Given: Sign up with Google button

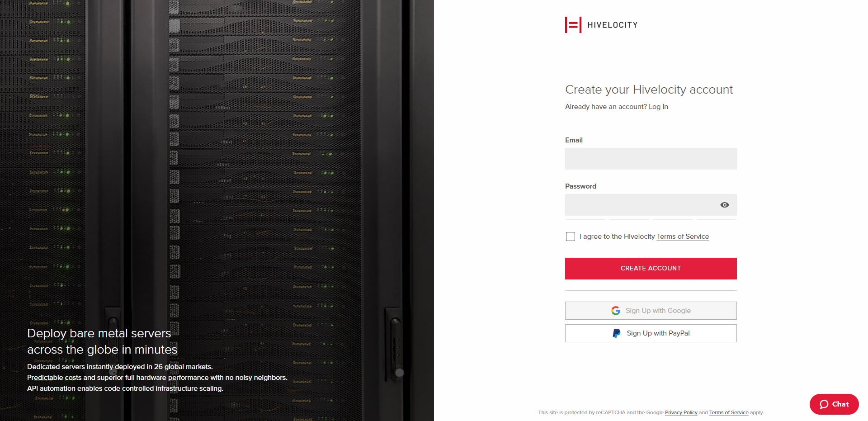Looking at the screenshot, I should coord(651,311).
